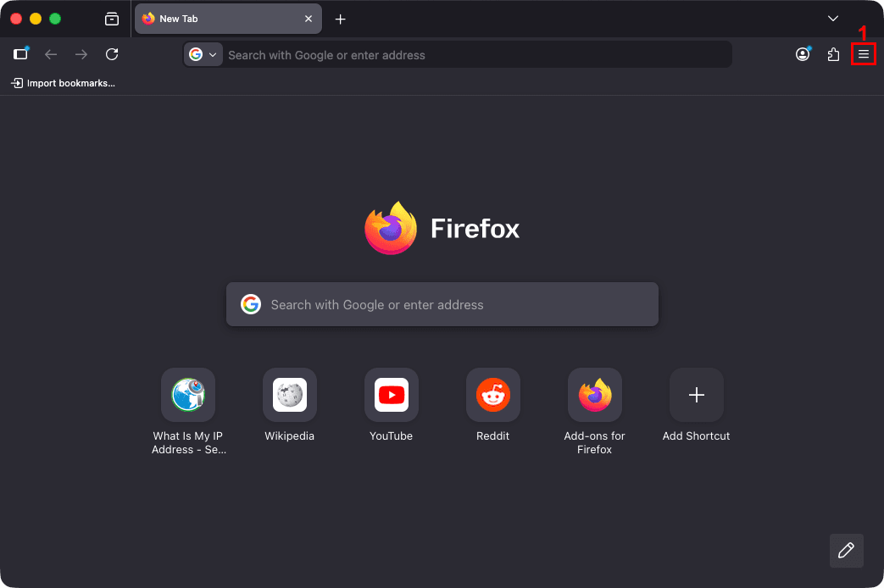Reload the current page
This screenshot has height=588, width=884.
click(x=112, y=54)
